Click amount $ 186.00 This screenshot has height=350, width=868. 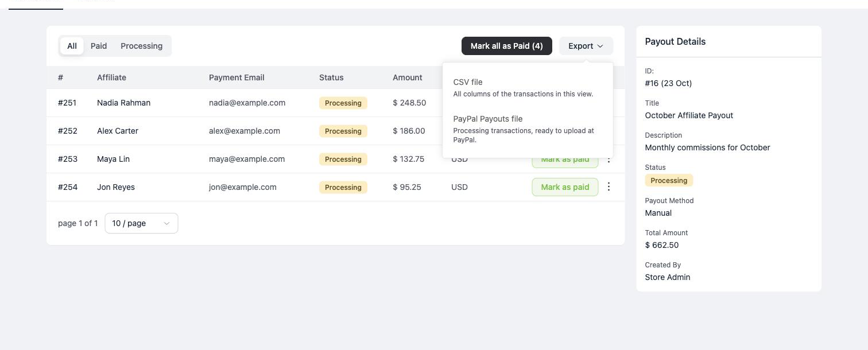(x=409, y=131)
